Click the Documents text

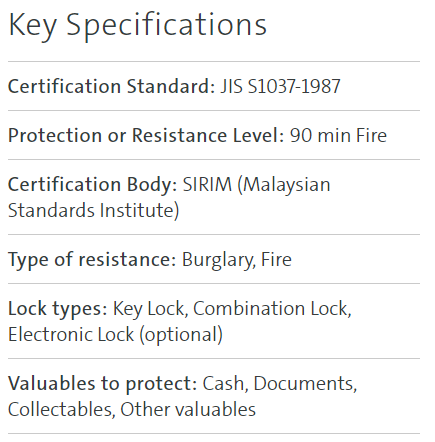pyautogui.click(x=305, y=383)
